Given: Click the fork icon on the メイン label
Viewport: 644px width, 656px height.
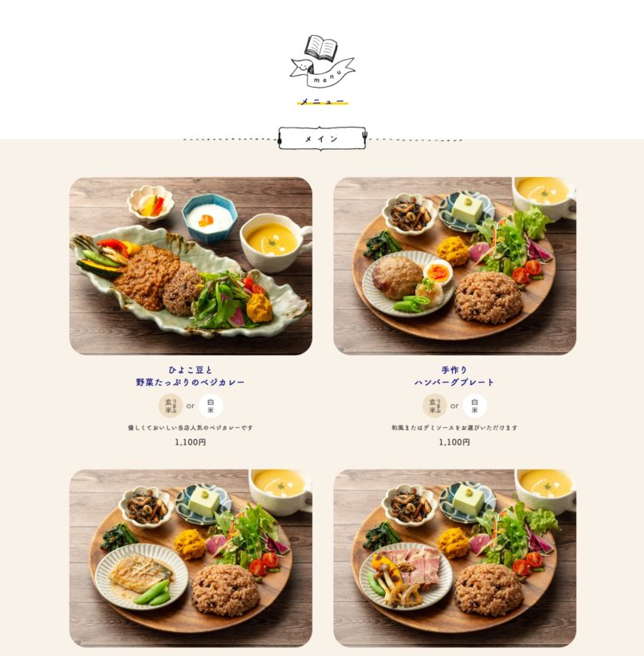Looking at the screenshot, I should (365, 139).
